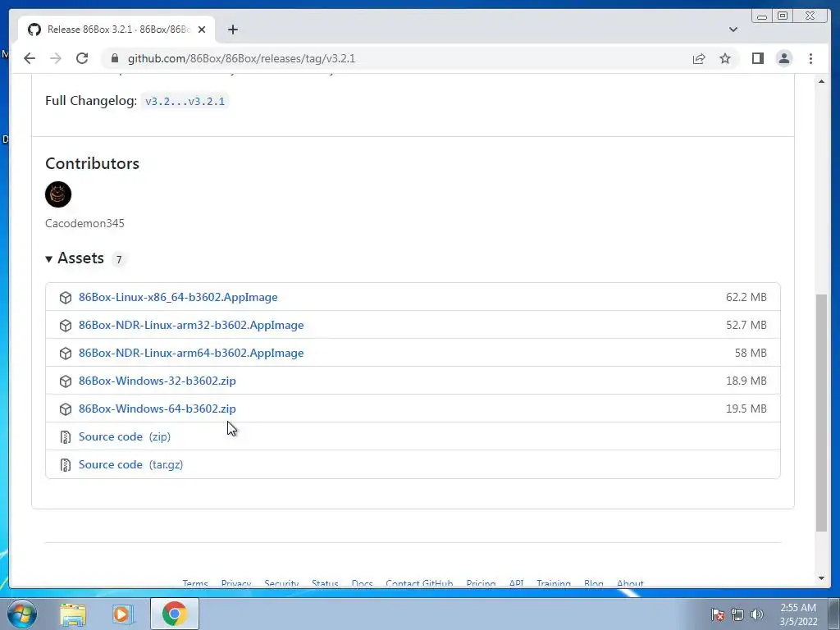Image resolution: width=840 pixels, height=630 pixels.
Task: Download 86Box-Linux-x86_64-b3602.AppImage
Action: click(x=178, y=297)
